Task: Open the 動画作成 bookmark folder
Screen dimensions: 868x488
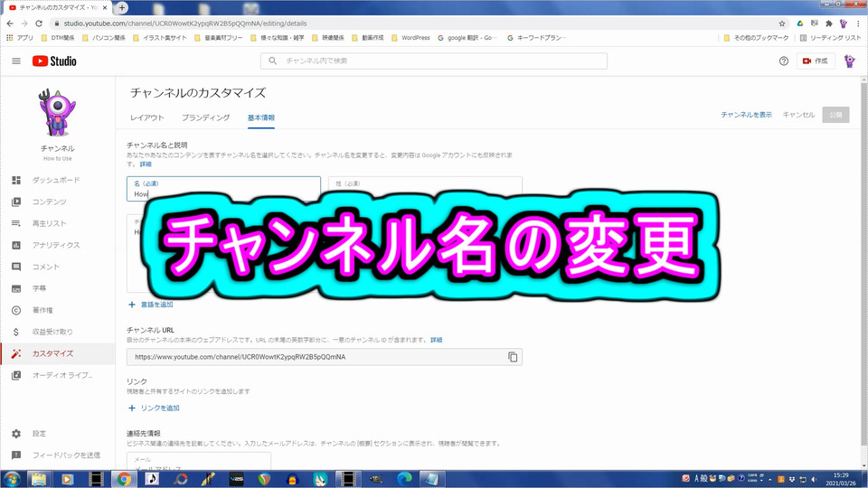Action: pos(368,38)
